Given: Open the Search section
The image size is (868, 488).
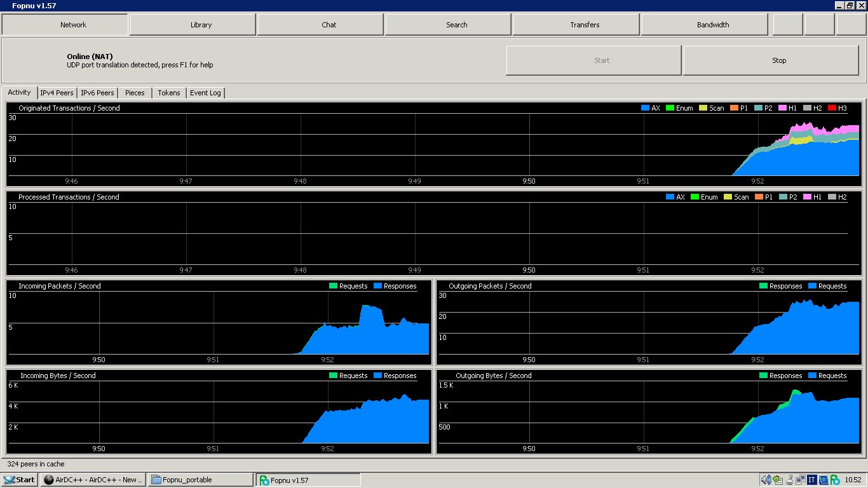Looking at the screenshot, I should (449, 25).
